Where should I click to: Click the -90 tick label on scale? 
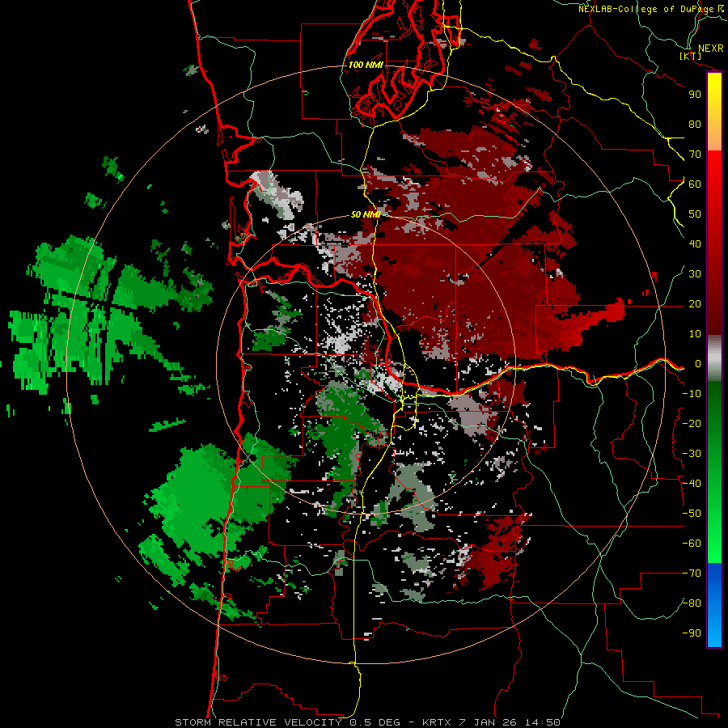[x=692, y=633]
